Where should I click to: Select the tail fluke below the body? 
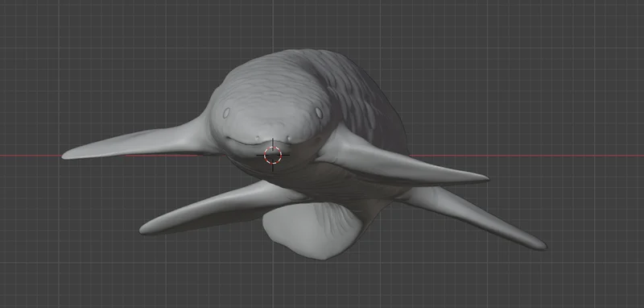coord(312,231)
